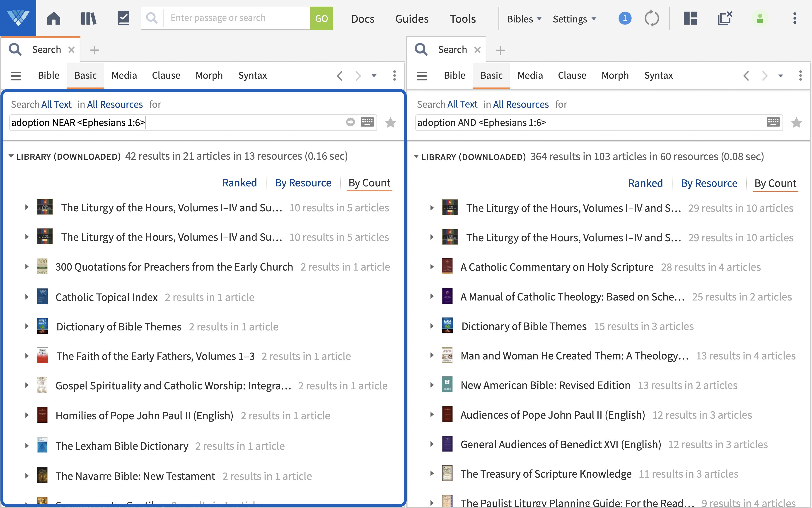Open the Library books icon
Image resolution: width=812 pixels, height=508 pixels.
(89, 18)
